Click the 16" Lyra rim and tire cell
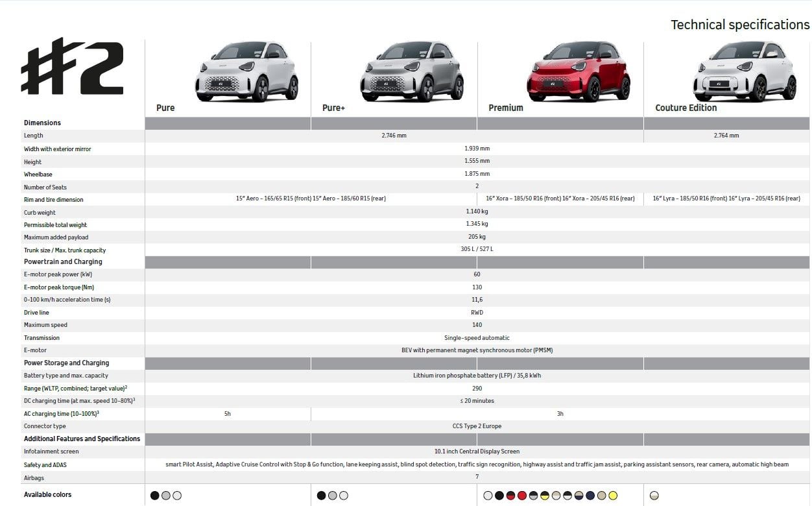Viewport: 812px width, 506px height. (728, 199)
